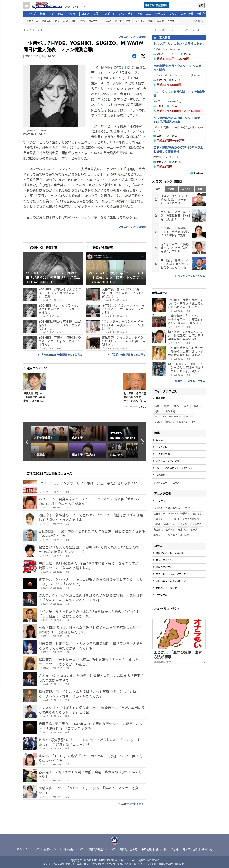Open 中川翔子 new-arrival news item
229x868 pixels.
[179, 305]
